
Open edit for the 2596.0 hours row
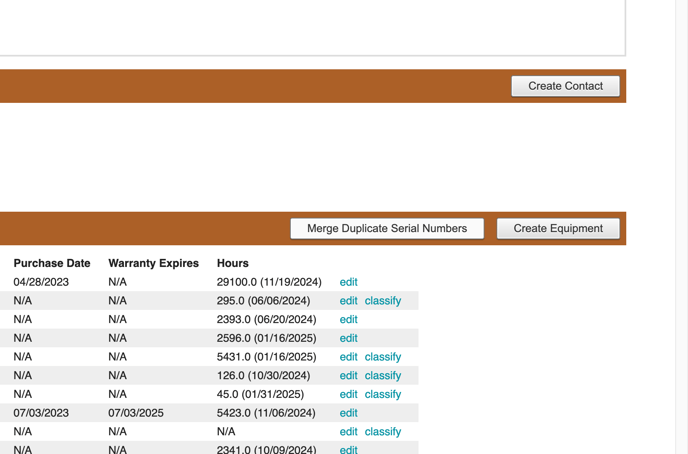348,338
